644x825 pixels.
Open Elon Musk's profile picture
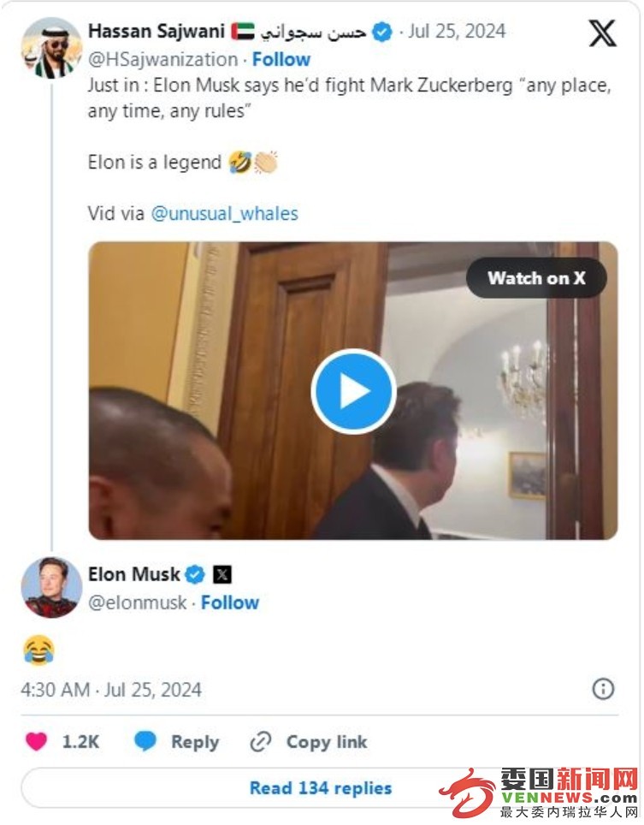51,587
